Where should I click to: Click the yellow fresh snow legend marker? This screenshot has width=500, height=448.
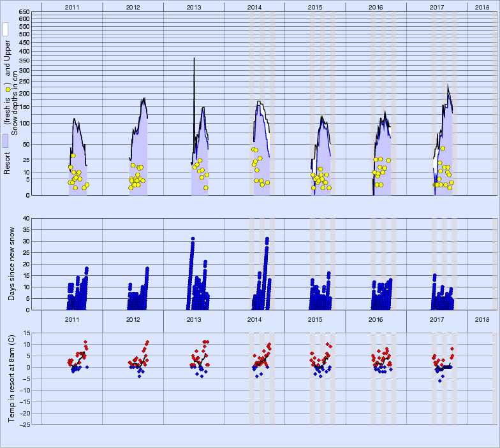(8, 89)
